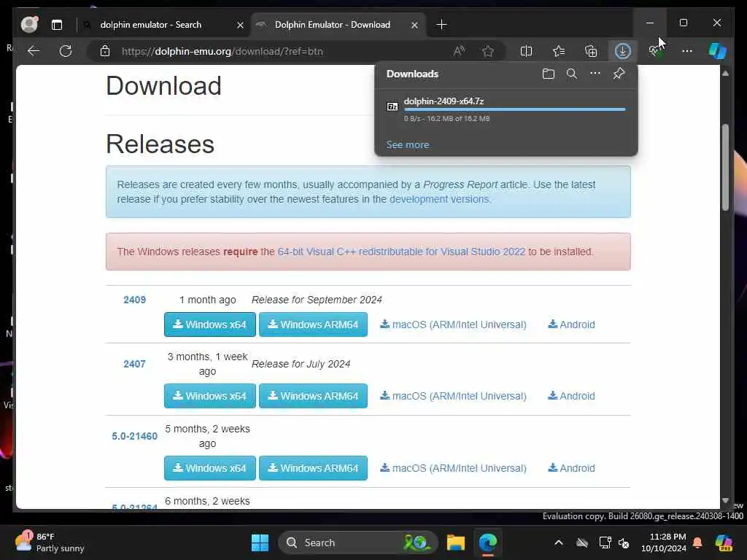Click the page vertical scrollbar thumb

(x=725, y=167)
